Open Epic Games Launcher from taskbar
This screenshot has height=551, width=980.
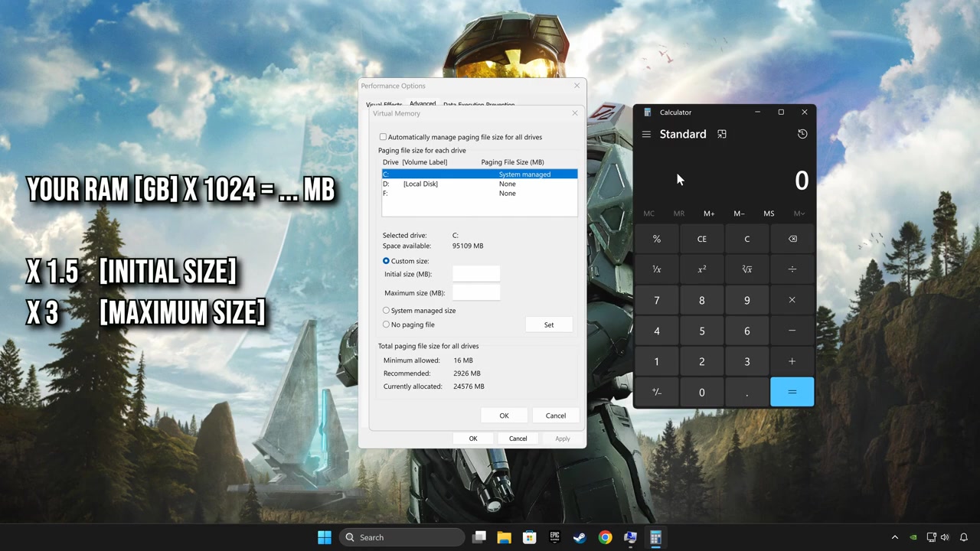[x=554, y=537]
